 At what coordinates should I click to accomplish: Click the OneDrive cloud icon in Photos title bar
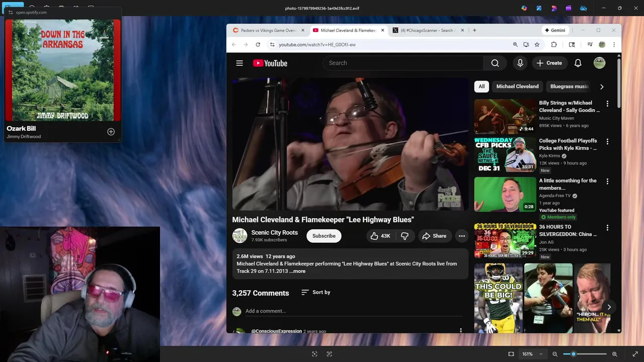[584, 8]
